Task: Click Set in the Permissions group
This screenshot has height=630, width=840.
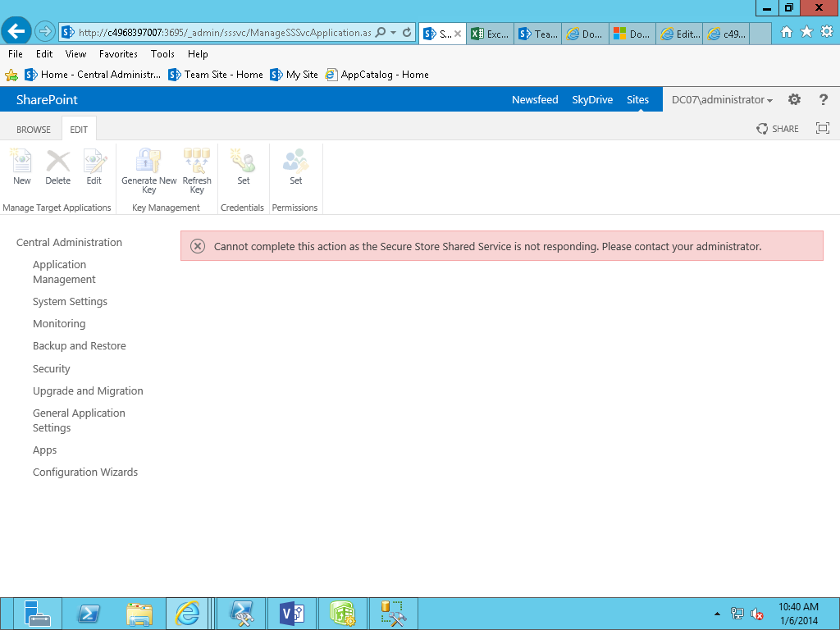Action: pyautogui.click(x=295, y=161)
